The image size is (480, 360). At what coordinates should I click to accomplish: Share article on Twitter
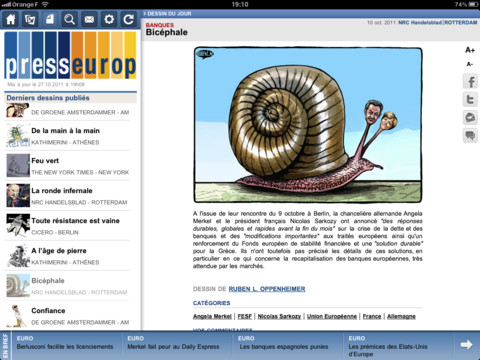tap(470, 100)
